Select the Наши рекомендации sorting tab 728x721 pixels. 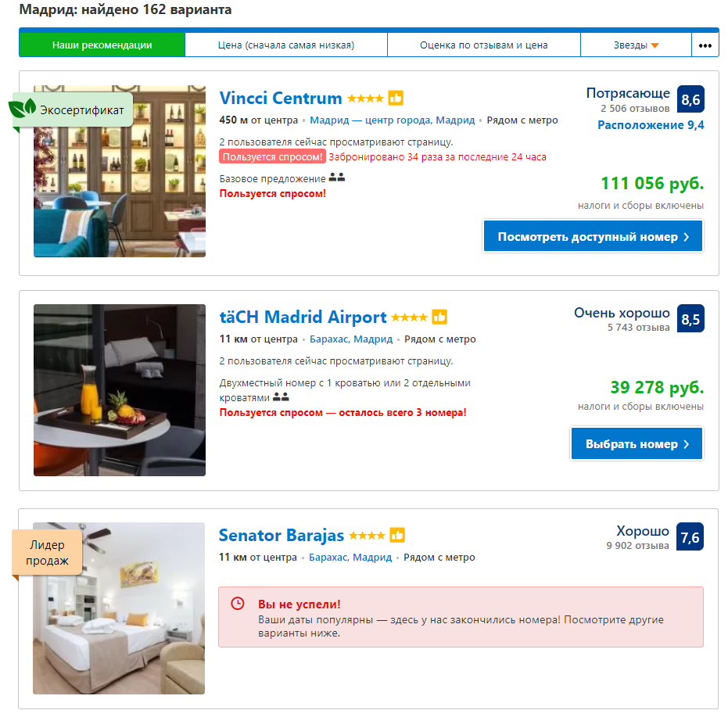pyautogui.click(x=102, y=45)
